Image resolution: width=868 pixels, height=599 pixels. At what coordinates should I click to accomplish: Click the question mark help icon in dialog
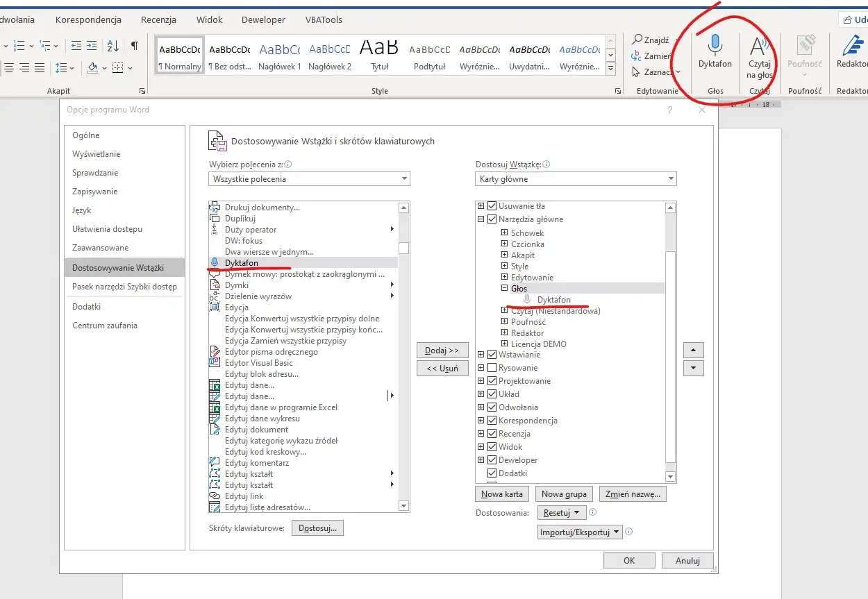click(x=669, y=110)
